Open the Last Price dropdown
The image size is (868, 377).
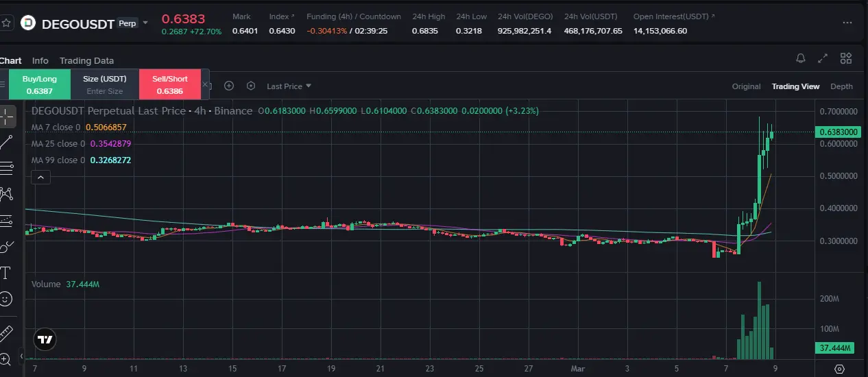point(289,86)
